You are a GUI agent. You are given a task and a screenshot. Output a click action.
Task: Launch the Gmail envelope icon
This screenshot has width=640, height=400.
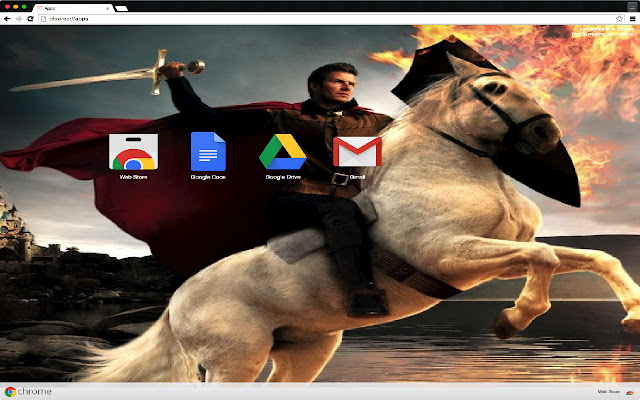coord(358,151)
